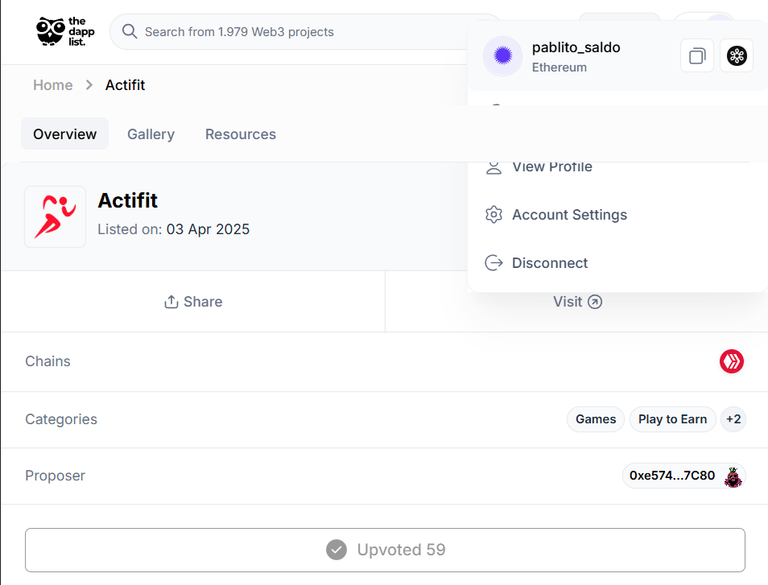Click pablito_saldo purple avatar
This screenshot has height=585, width=768.
coord(503,56)
